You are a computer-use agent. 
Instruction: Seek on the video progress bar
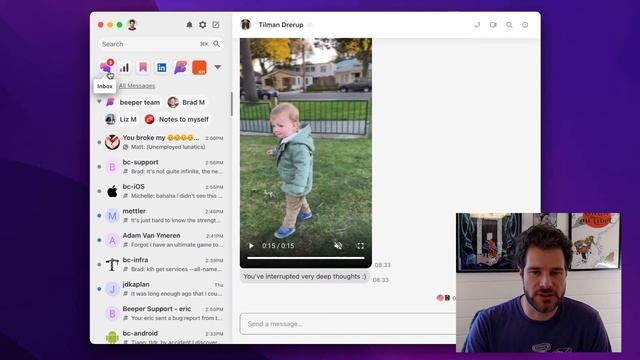tap(306, 258)
